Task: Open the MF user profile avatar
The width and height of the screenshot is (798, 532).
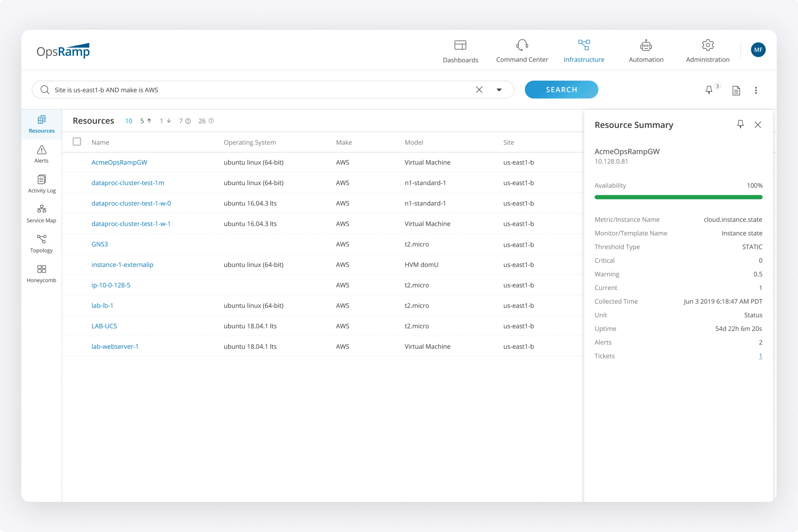Action: (758, 50)
